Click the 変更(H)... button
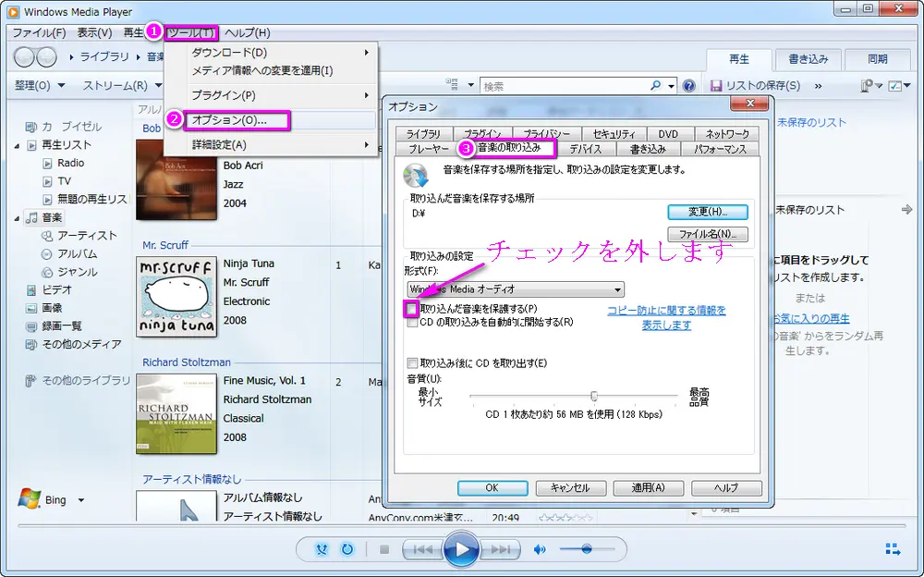Viewport: 924px width, 577px height. point(708,212)
